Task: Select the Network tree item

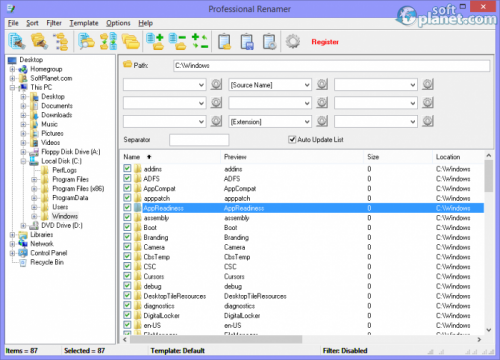Action: [42, 244]
